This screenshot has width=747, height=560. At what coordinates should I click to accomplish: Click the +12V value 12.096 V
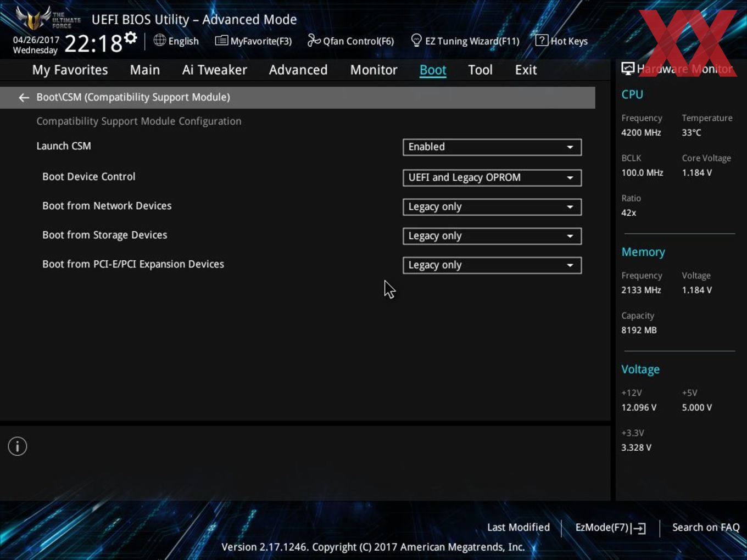click(x=639, y=407)
